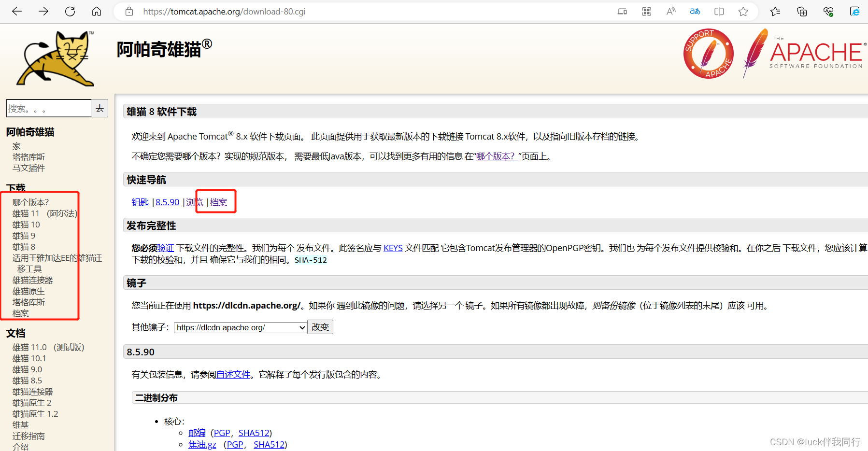Click the site information icon in address bar
This screenshot has height=451, width=868.
pos(128,11)
